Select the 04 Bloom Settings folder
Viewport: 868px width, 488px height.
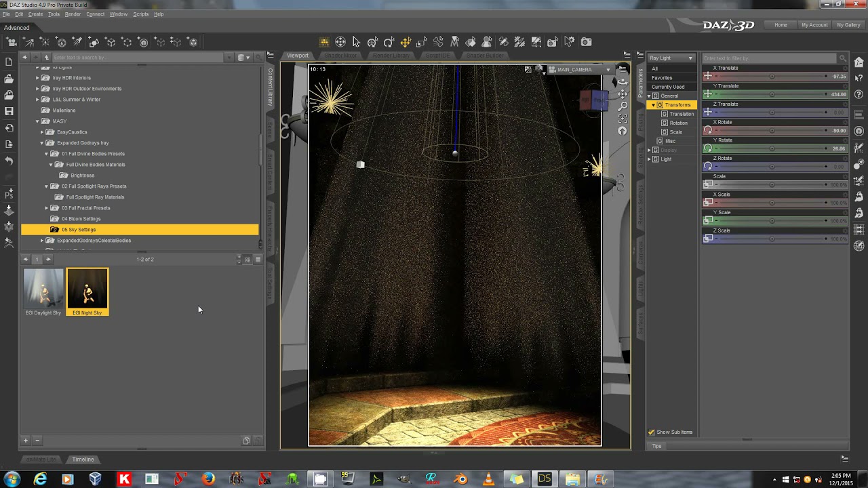(x=81, y=219)
